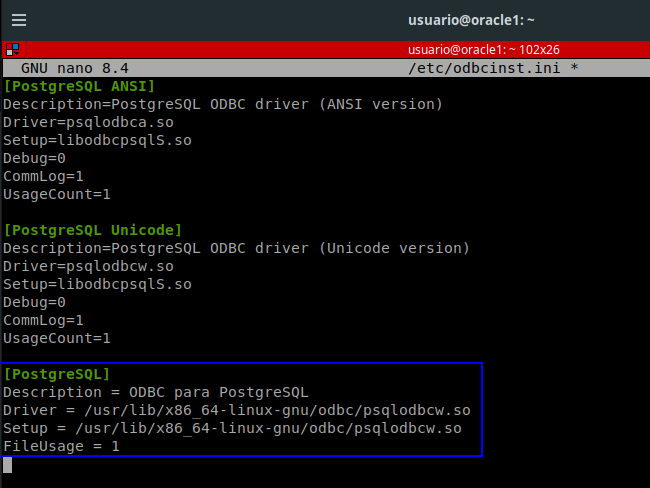Click the nano text cursor block
This screenshot has height=488, width=650.
coord(7,465)
